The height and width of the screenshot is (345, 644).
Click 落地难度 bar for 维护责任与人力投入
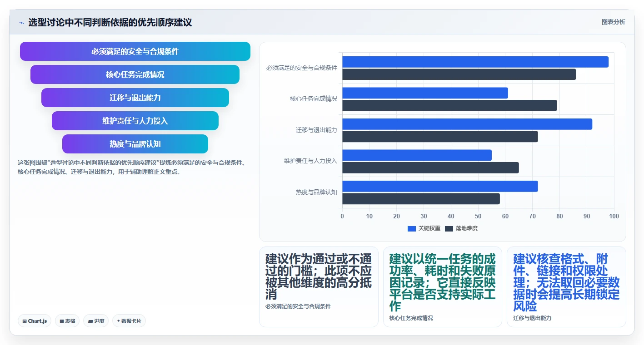click(x=430, y=168)
